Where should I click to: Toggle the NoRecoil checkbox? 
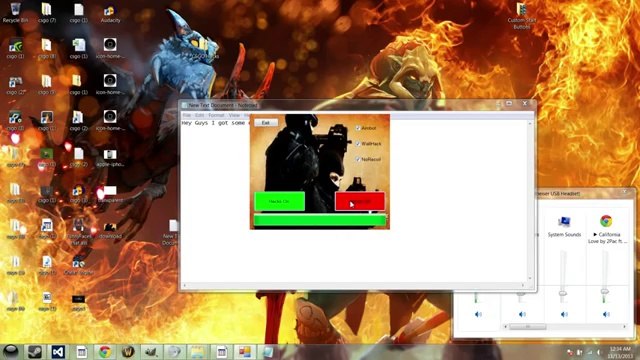pyautogui.click(x=358, y=159)
